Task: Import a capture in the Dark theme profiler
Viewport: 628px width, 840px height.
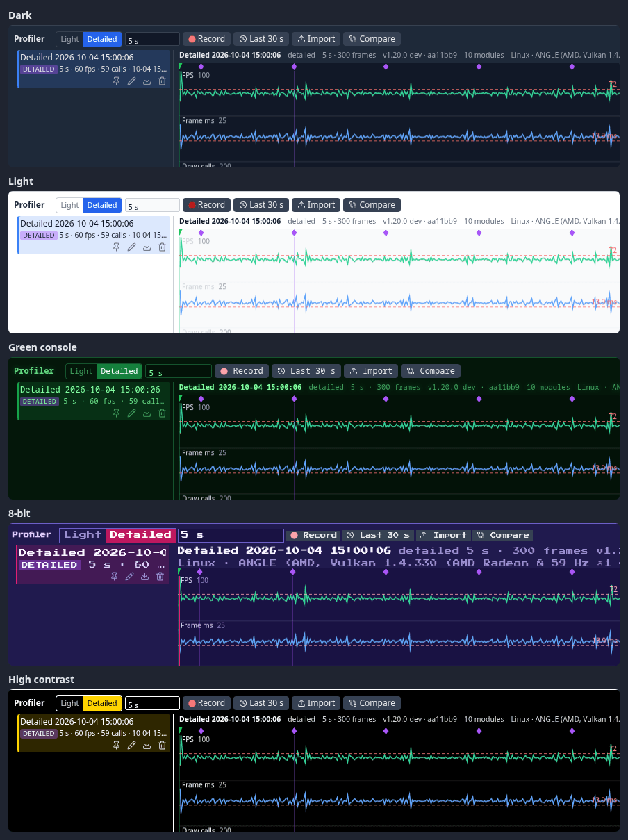Action: [x=316, y=39]
